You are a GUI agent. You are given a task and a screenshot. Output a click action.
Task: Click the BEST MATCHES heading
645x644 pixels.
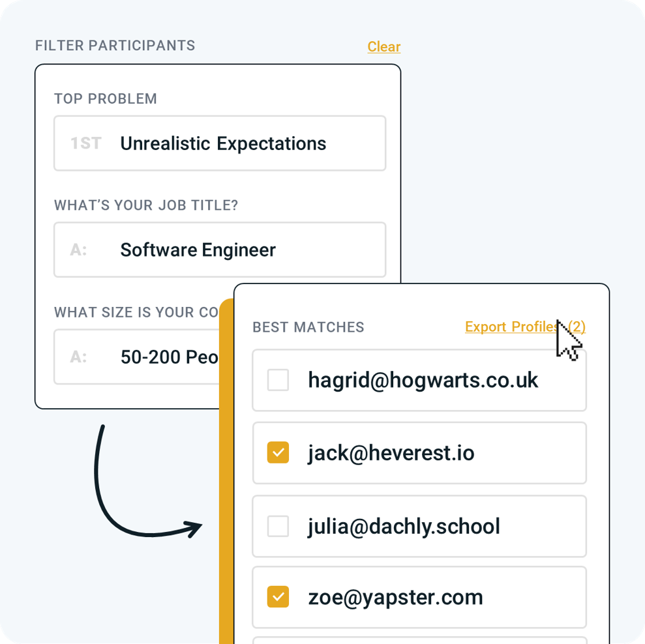308,327
